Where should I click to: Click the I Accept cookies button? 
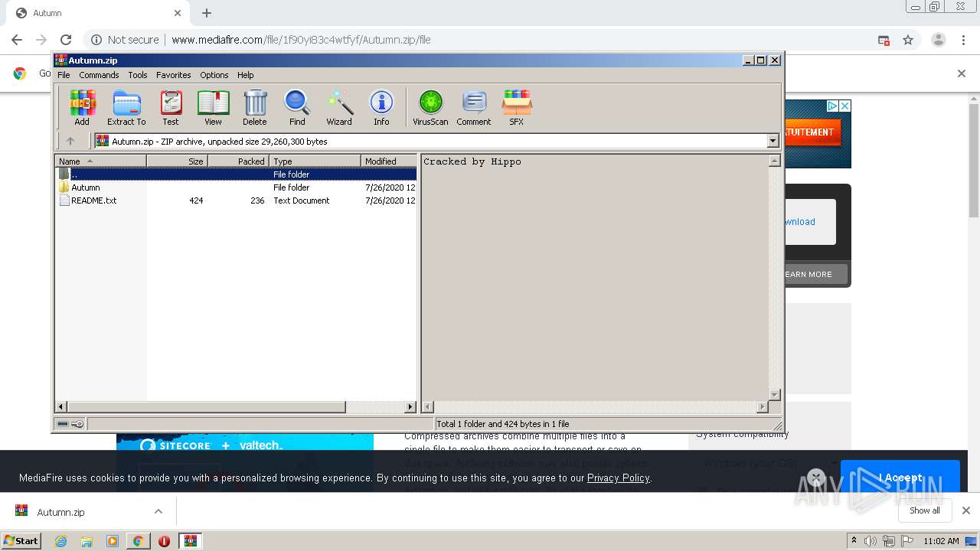pyautogui.click(x=900, y=478)
